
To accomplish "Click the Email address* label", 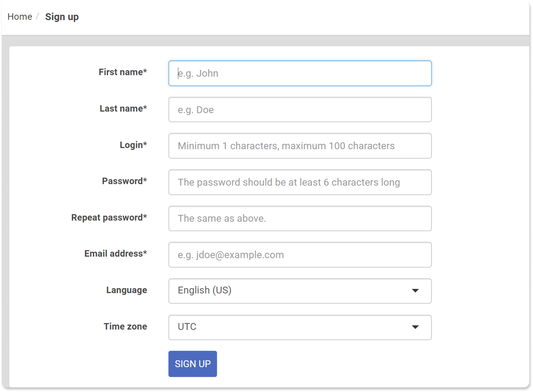I will point(116,254).
